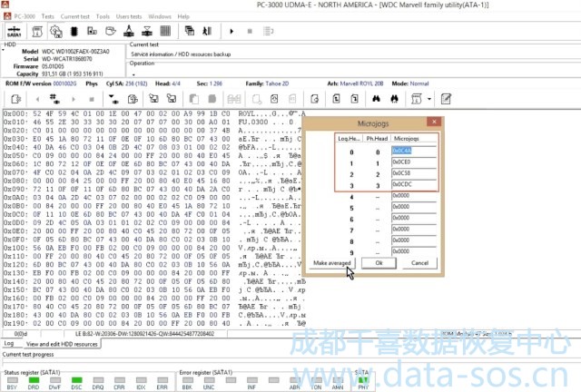The height and width of the screenshot is (392, 581).
Task: Click the Make averaged button
Action: point(332,263)
